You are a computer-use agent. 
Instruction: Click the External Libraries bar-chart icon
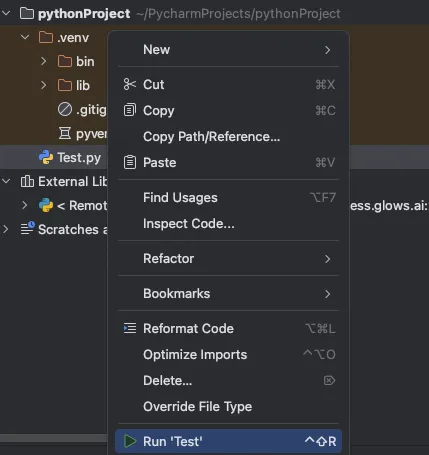click(27, 181)
